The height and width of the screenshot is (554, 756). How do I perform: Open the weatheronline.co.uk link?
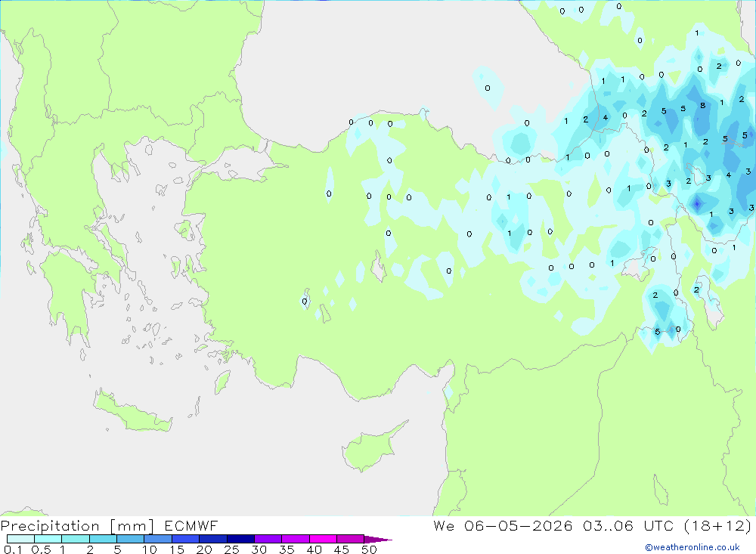(x=692, y=547)
